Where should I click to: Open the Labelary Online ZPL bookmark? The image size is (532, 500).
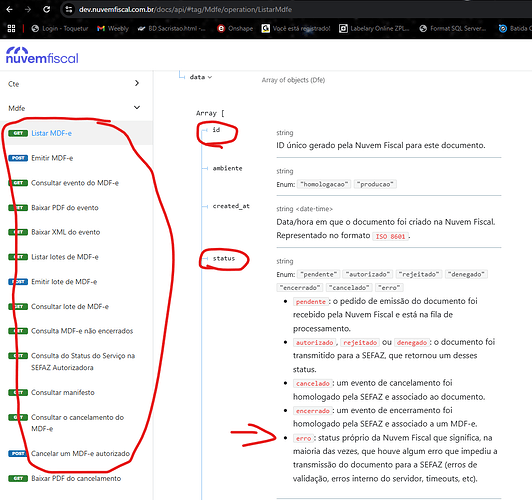click(374, 28)
